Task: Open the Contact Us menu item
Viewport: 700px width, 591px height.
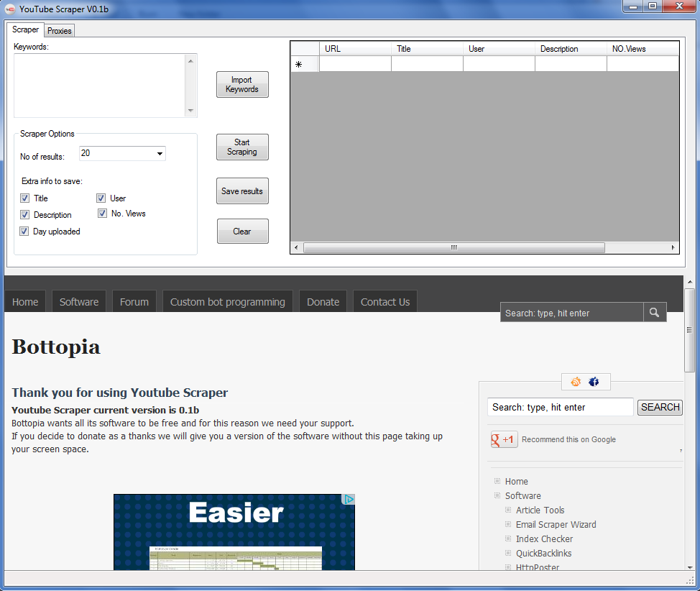Action: coord(384,302)
